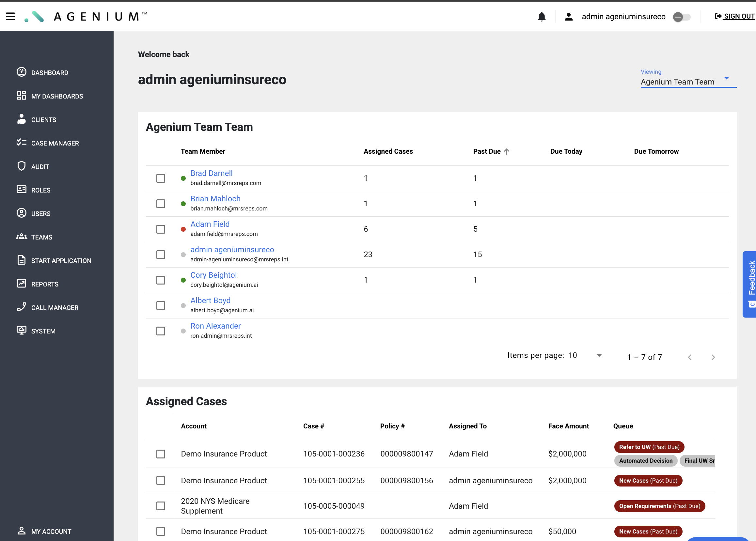Click the Agenium logo

(x=86, y=16)
